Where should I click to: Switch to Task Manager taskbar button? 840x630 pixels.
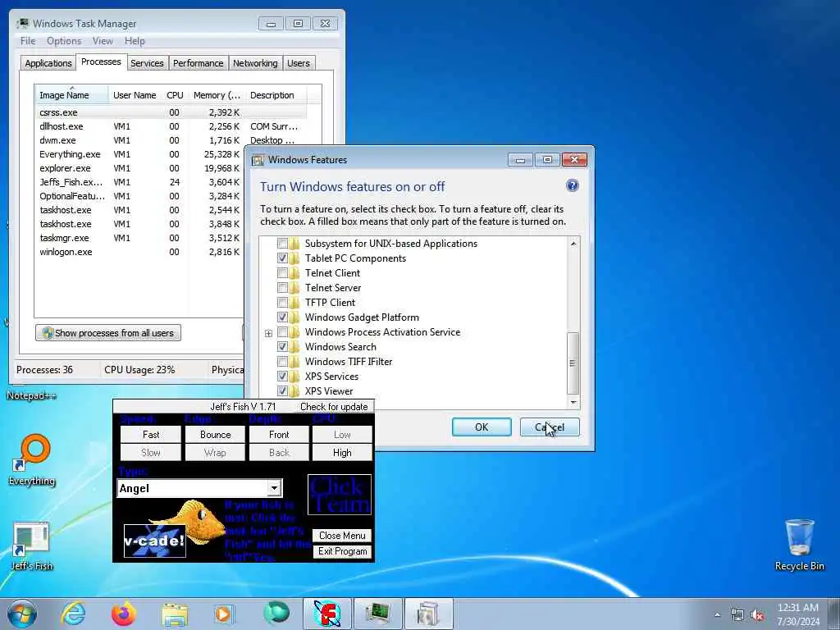(377, 614)
